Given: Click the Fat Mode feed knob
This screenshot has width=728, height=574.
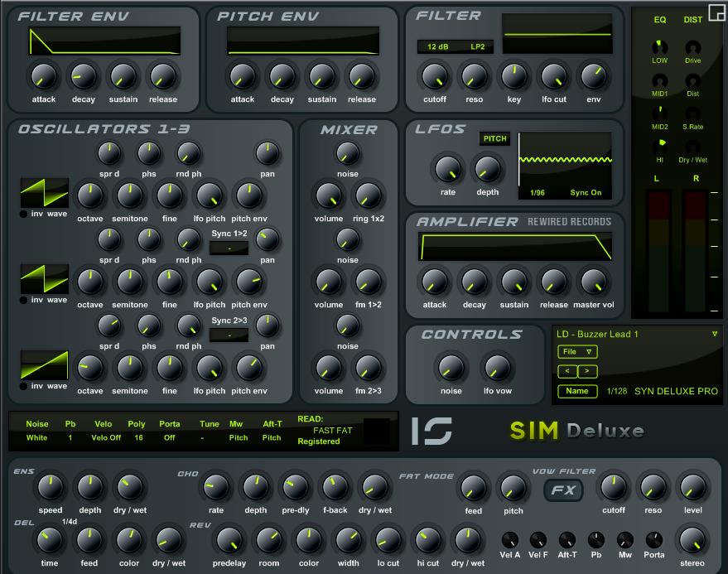Looking at the screenshot, I should tap(473, 488).
